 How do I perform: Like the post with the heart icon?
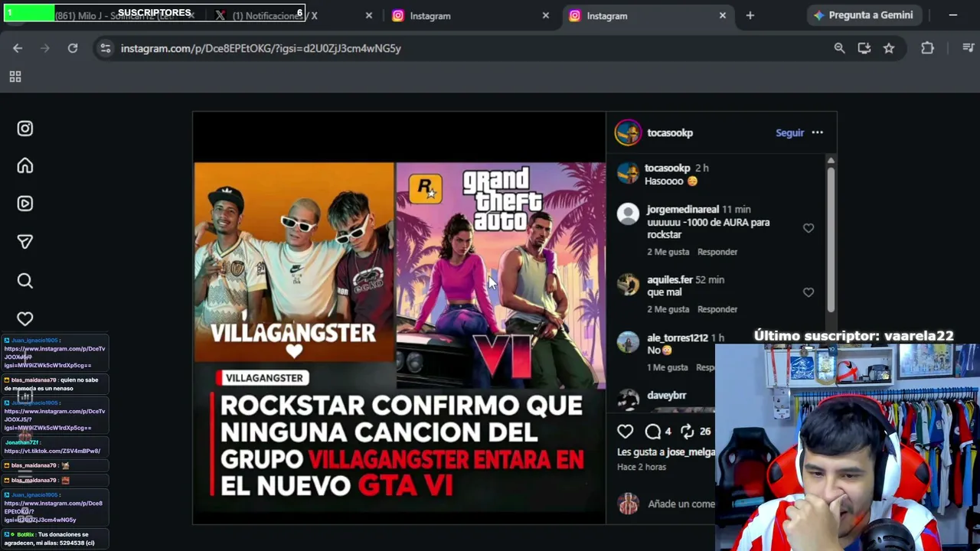[x=626, y=432]
